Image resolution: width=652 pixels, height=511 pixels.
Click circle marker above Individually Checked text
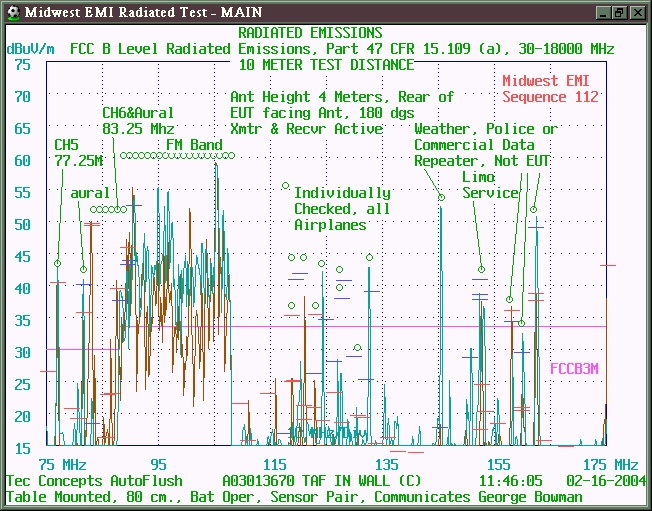point(285,185)
